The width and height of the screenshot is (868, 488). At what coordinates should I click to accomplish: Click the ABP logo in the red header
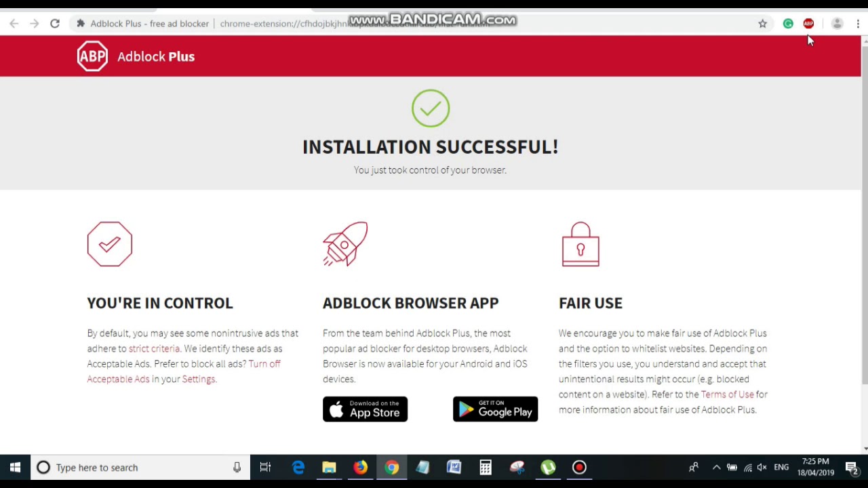pyautogui.click(x=92, y=56)
